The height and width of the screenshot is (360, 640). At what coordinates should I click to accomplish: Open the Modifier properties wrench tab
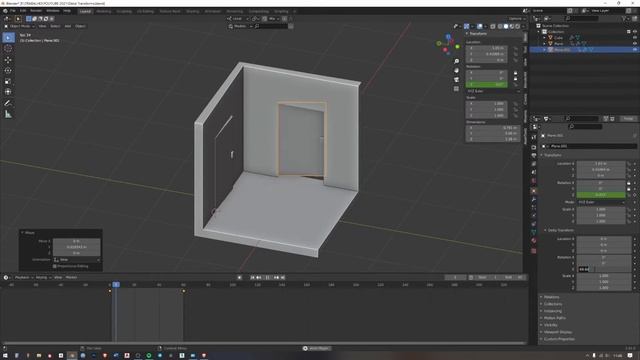[x=533, y=199]
